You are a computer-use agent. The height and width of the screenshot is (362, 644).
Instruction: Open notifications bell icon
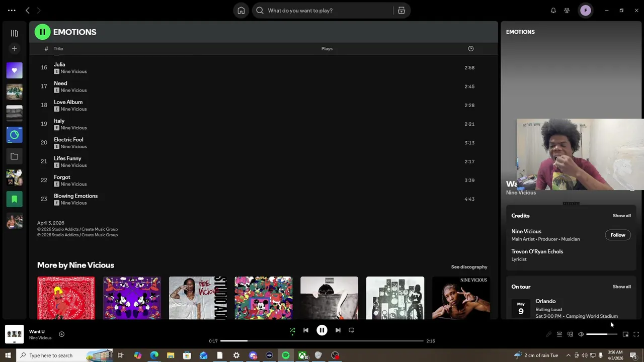click(x=553, y=11)
